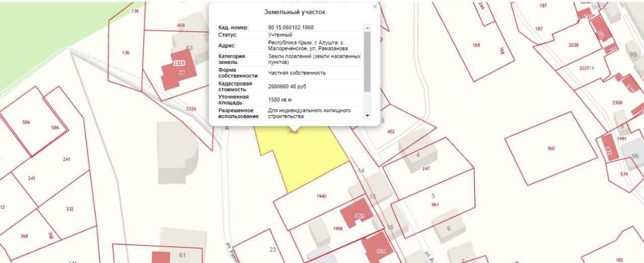
Task: Click the Земельный участок popup title
Action: tap(294, 12)
